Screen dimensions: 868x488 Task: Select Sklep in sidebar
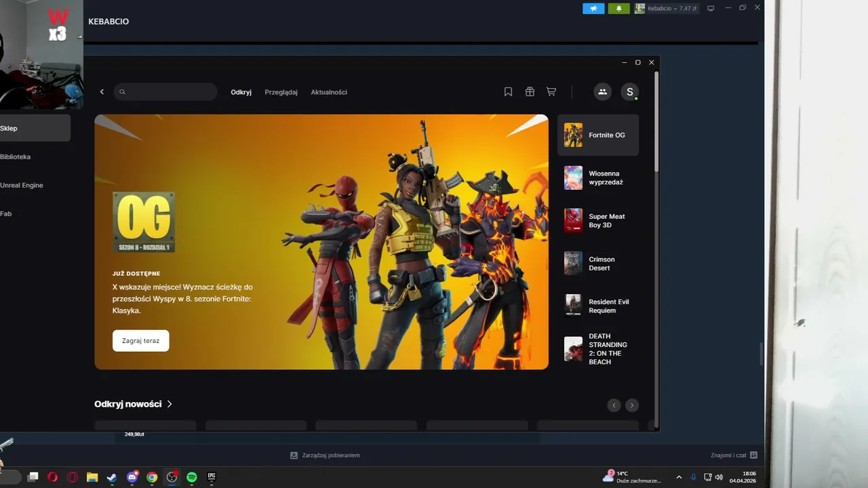point(35,128)
